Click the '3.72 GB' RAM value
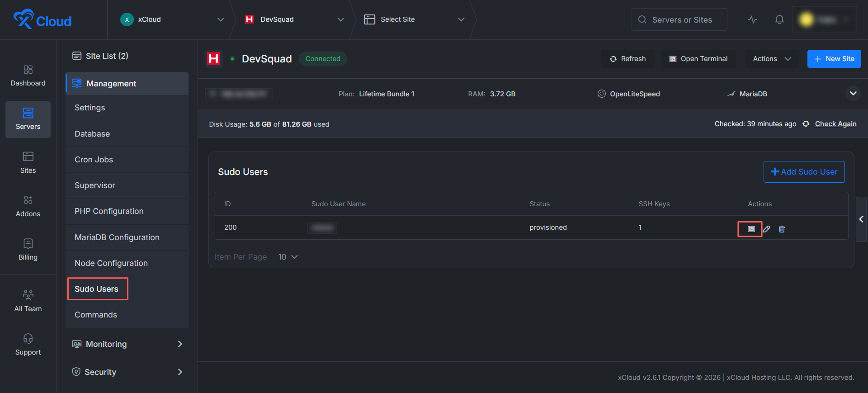Viewport: 868px width, 393px height. click(x=503, y=94)
